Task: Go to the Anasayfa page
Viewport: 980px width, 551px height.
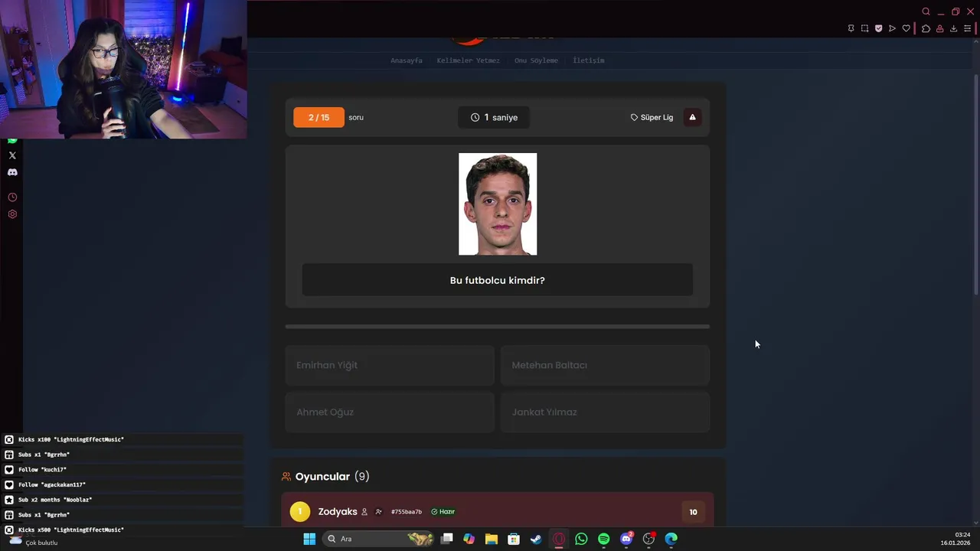Action: point(407,60)
